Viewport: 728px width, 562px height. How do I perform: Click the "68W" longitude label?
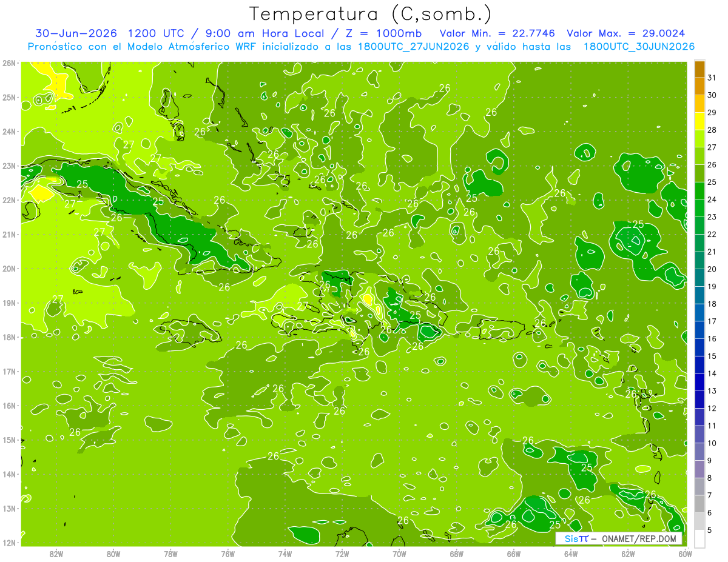point(456,554)
